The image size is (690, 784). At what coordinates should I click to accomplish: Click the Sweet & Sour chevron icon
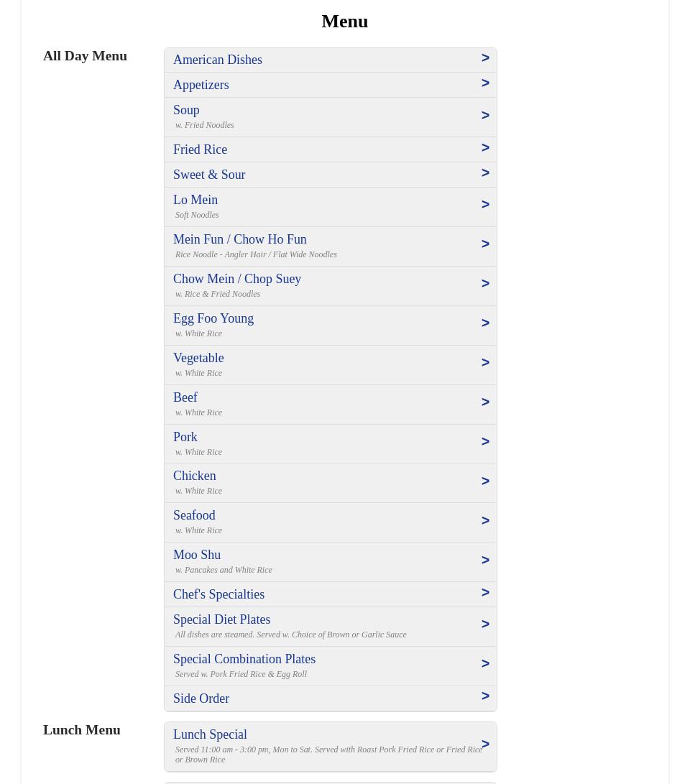click(x=485, y=173)
